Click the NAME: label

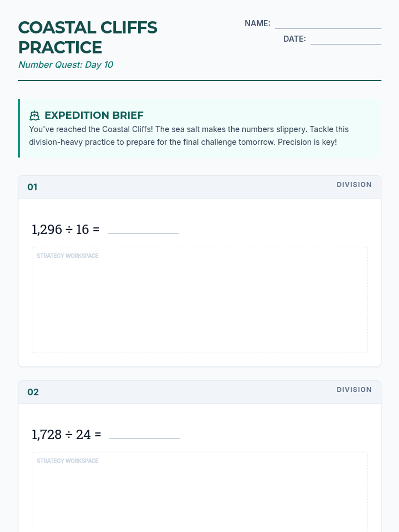click(x=257, y=23)
